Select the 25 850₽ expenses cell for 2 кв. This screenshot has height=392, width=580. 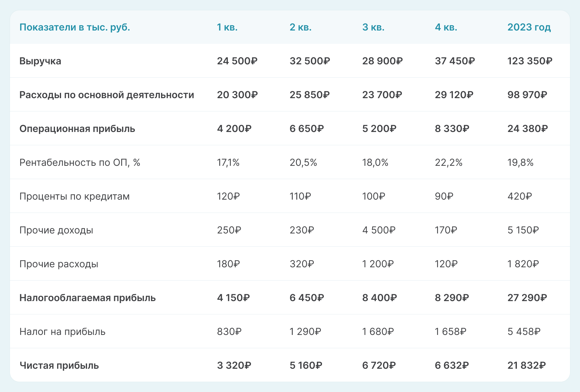[310, 95]
